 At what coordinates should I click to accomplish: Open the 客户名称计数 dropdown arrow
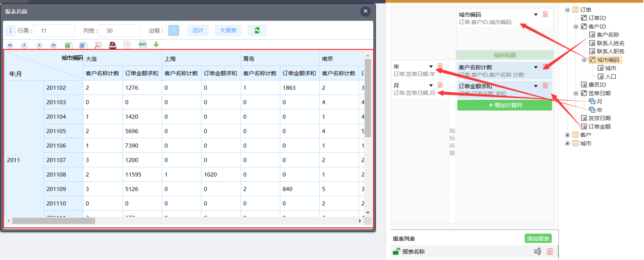pos(536,67)
